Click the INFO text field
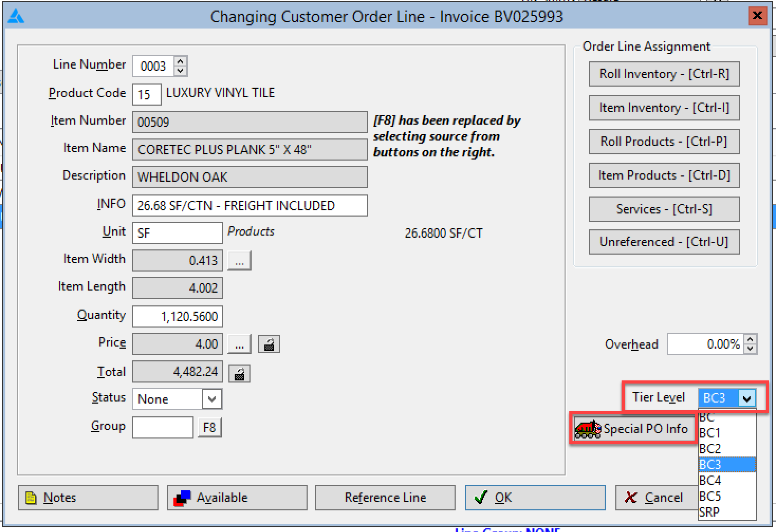The image size is (776, 532). point(250,206)
